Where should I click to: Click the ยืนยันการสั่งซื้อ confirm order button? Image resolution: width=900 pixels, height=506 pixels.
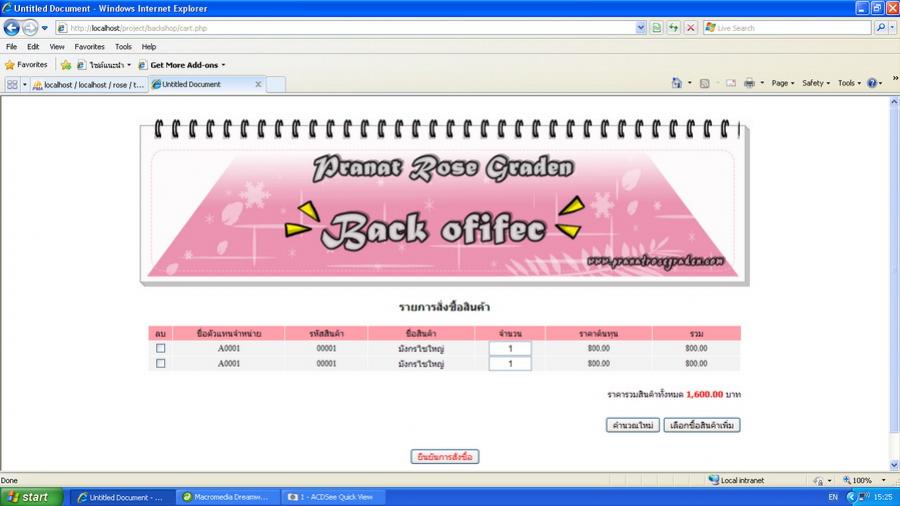point(445,457)
